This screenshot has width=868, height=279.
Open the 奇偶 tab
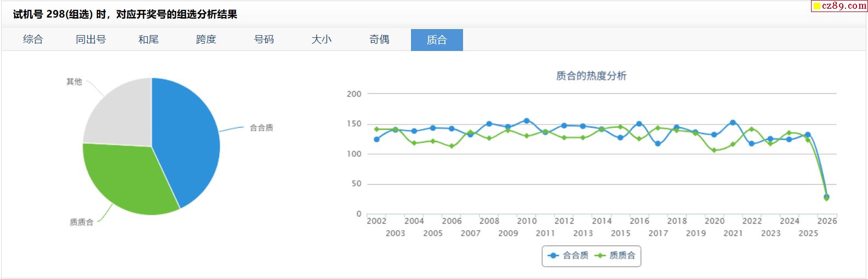pos(379,39)
